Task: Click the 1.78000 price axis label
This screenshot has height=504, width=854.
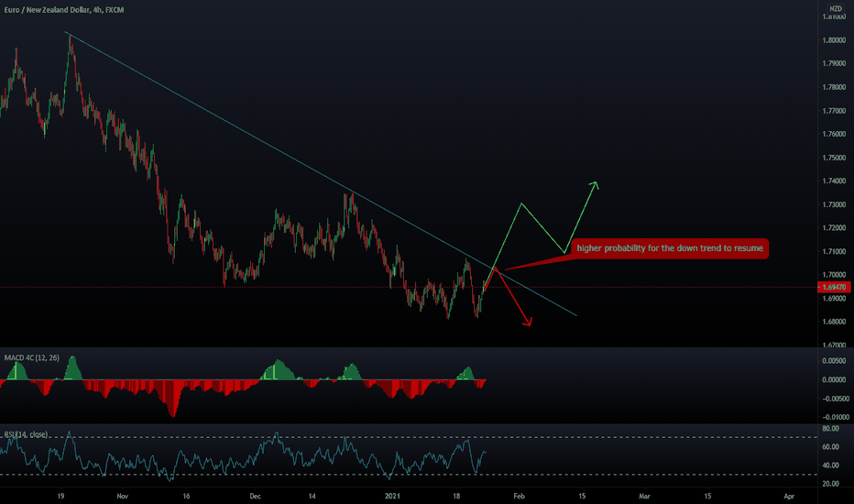Action: [x=834, y=87]
